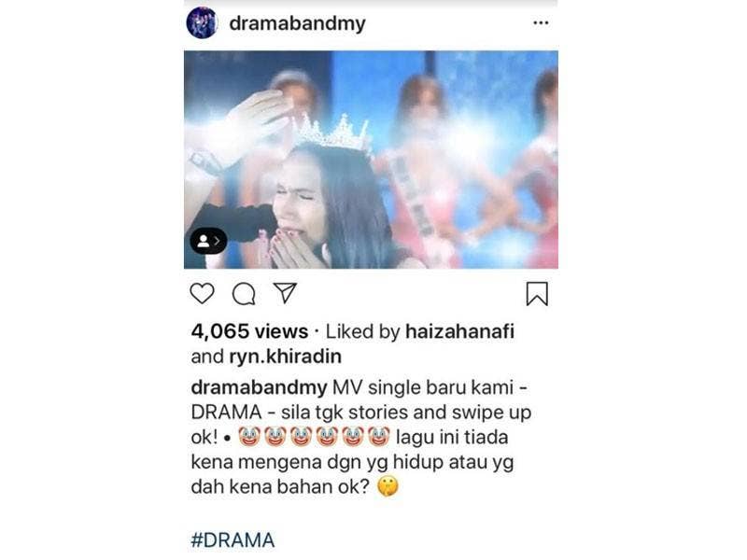This screenshot has height=560, width=747.
Task: Tap the row of clown emojis
Action: 314,437
